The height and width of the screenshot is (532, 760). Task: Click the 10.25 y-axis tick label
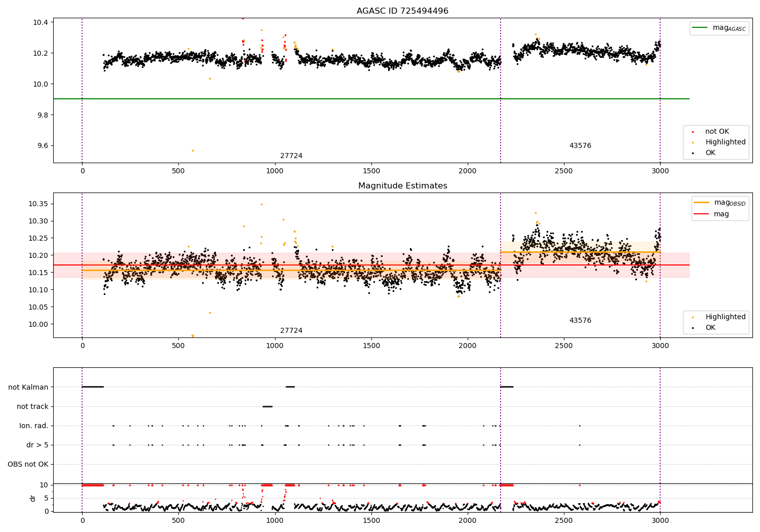(39, 239)
